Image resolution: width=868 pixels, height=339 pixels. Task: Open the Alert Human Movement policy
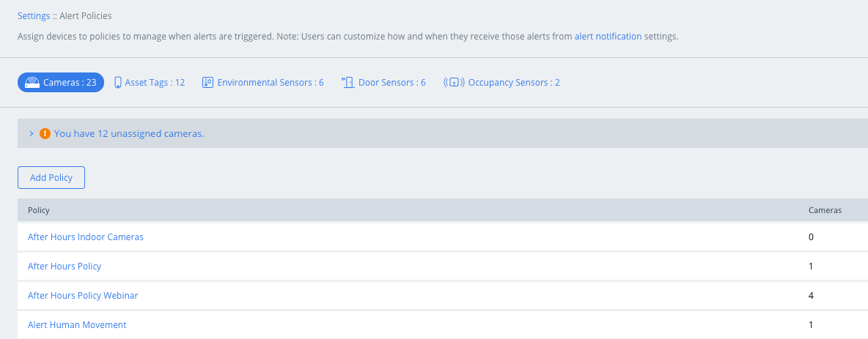(77, 324)
